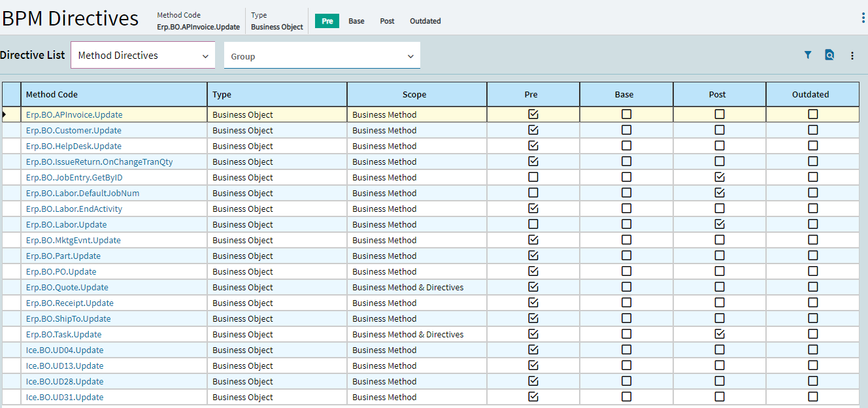Switch to the Base tab
Screen dimensions: 868x408
[356, 21]
